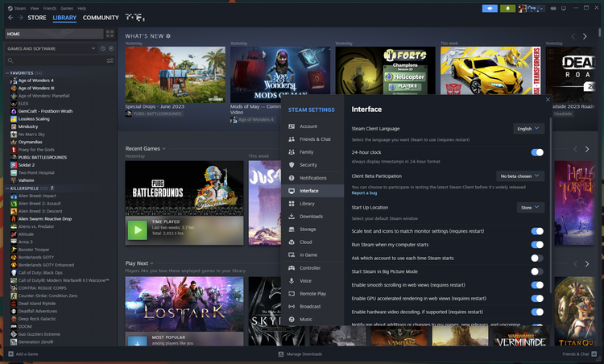Open the Friends menu
Image resolution: width=604 pixels, height=364 pixels.
coord(50,8)
